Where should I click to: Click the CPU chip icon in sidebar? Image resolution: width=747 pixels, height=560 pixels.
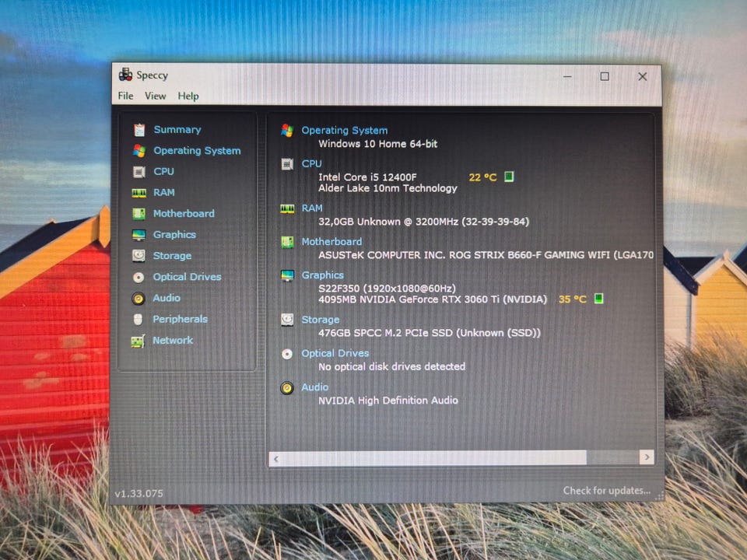point(139,171)
